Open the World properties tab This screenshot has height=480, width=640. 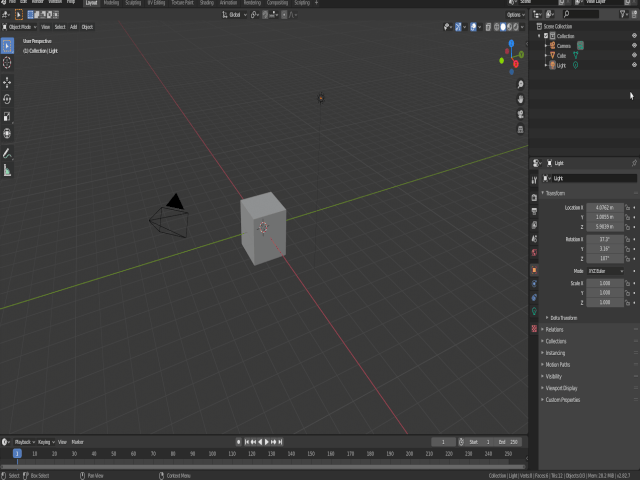coord(534,253)
